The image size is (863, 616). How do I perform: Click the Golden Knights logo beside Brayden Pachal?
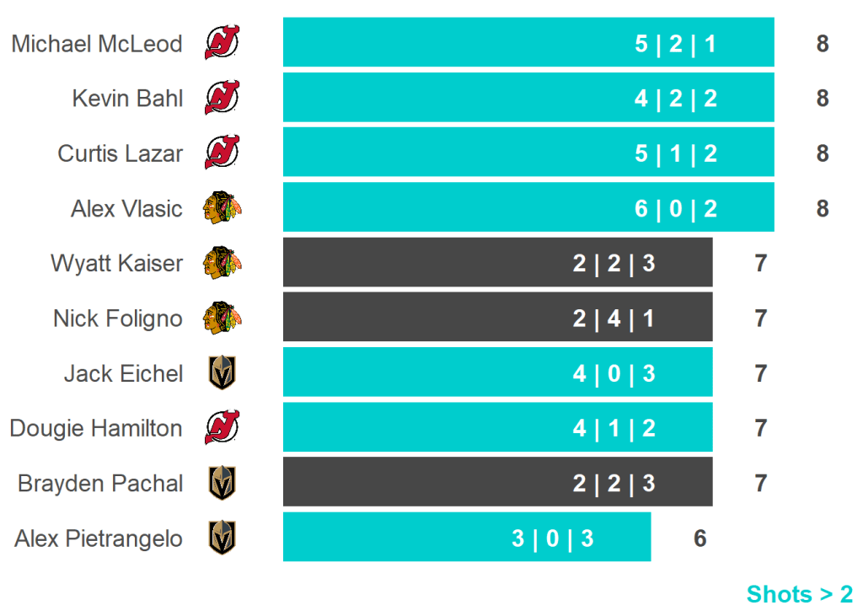click(222, 483)
